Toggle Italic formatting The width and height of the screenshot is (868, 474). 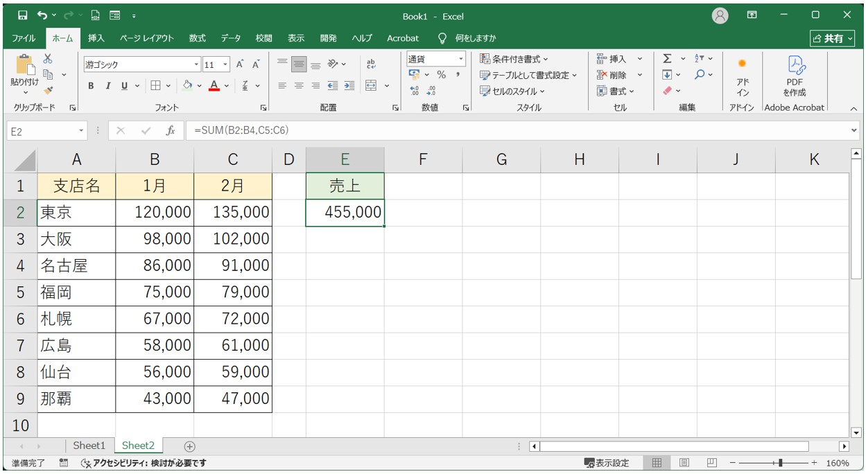(x=107, y=86)
